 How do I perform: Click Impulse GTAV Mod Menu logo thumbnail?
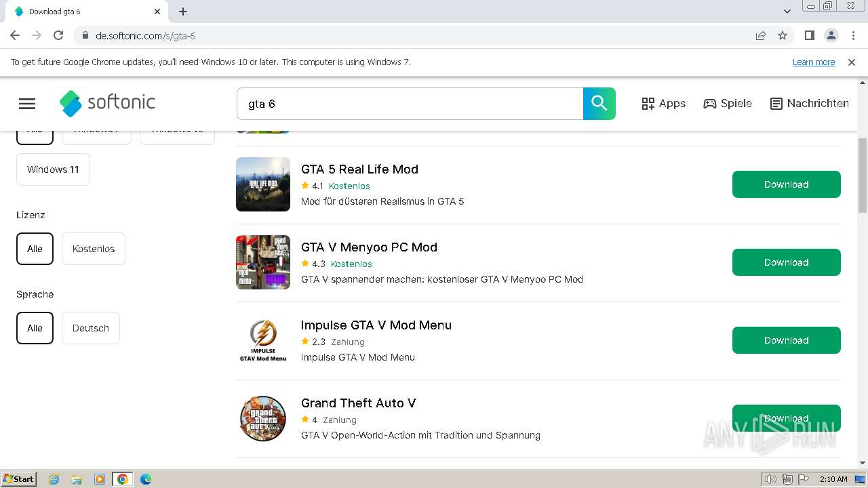tap(263, 340)
